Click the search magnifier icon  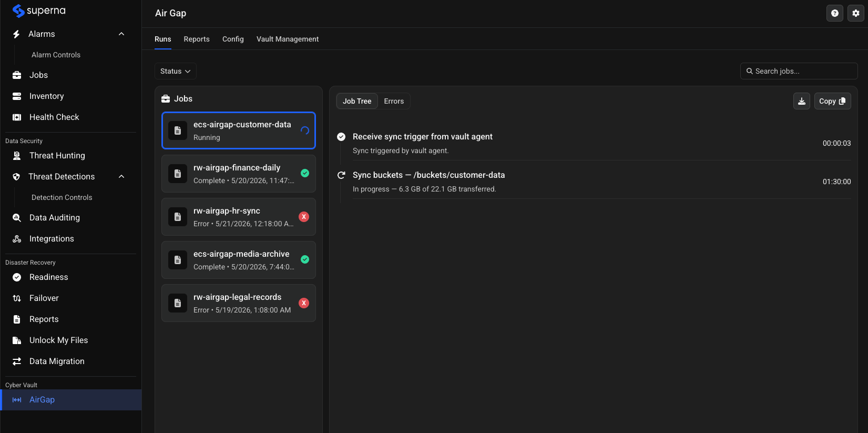pyautogui.click(x=750, y=71)
